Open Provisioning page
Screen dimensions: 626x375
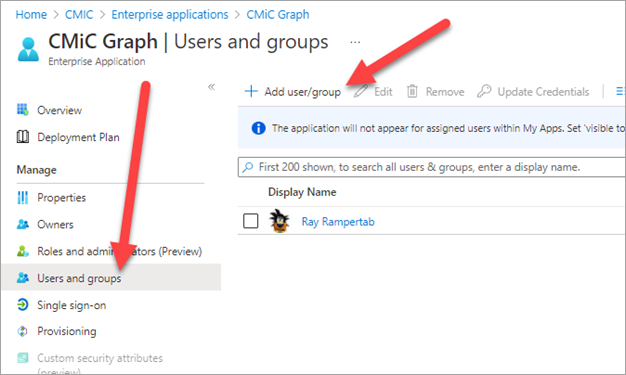pos(67,331)
